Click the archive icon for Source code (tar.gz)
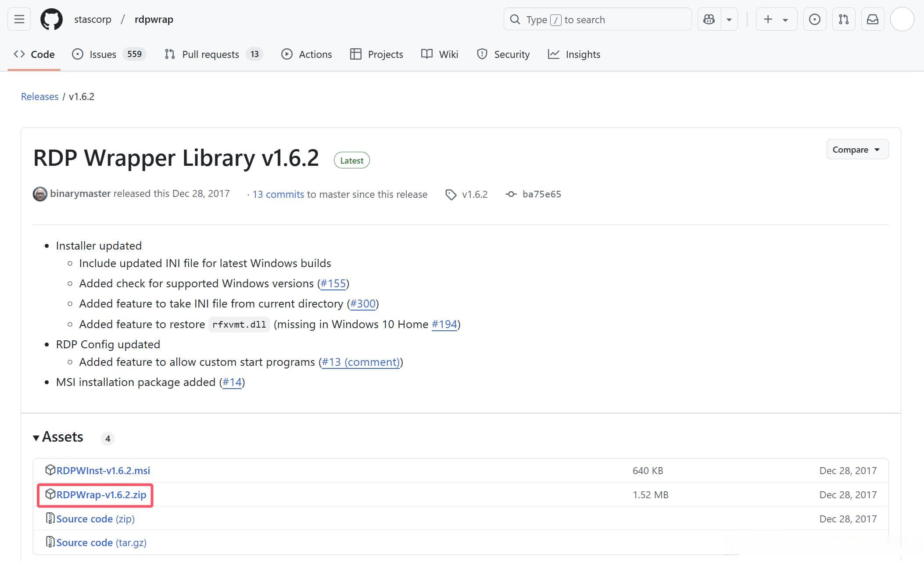924x561 pixels. pyautogui.click(x=50, y=542)
